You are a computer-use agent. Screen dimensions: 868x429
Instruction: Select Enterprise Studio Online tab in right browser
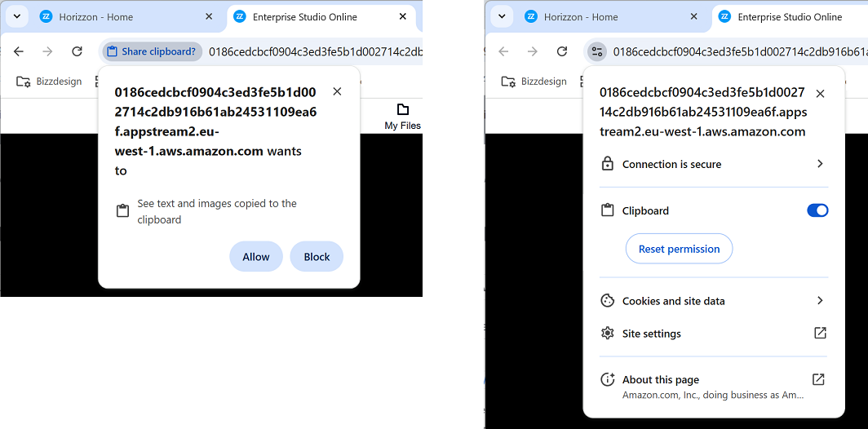(x=790, y=17)
